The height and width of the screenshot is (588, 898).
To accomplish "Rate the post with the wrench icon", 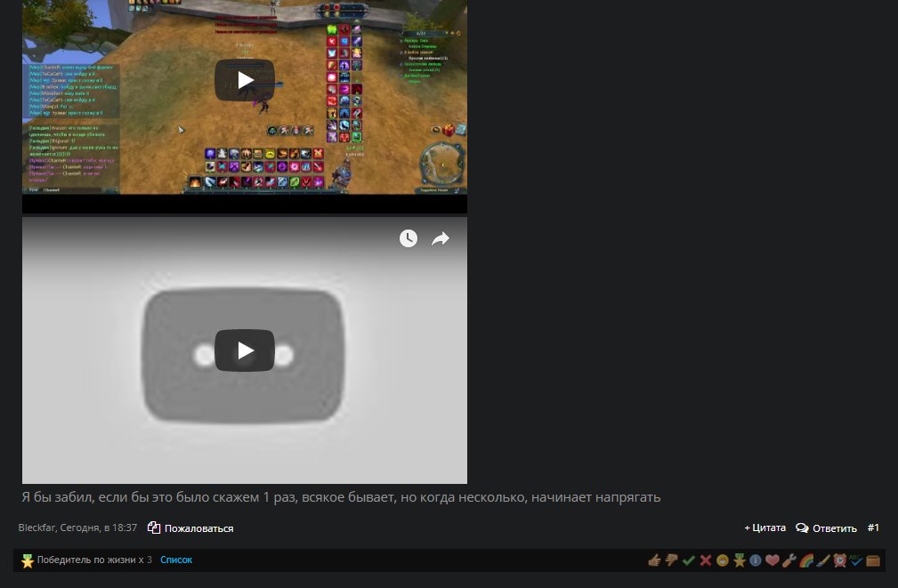I will (x=789, y=560).
